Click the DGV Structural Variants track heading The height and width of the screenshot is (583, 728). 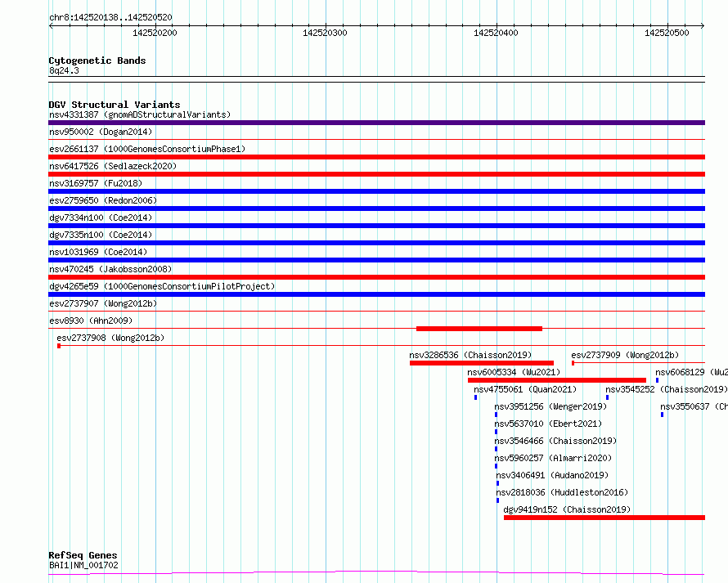[x=115, y=105]
